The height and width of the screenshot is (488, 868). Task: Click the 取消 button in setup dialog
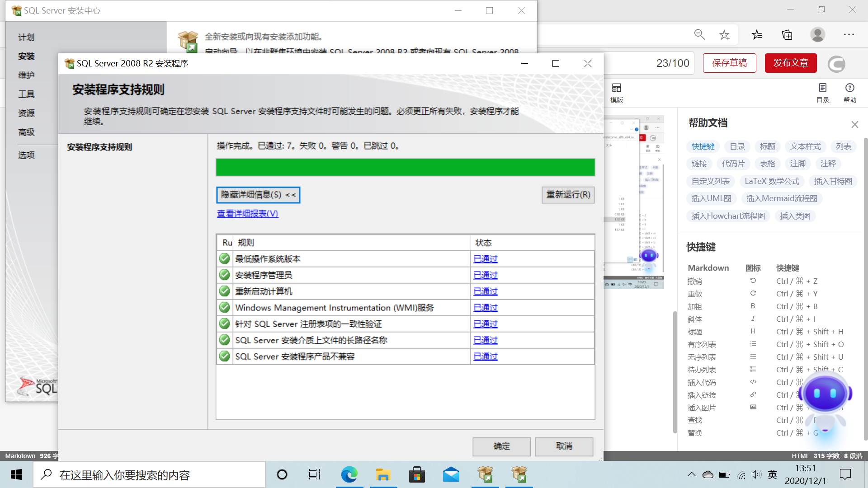564,446
